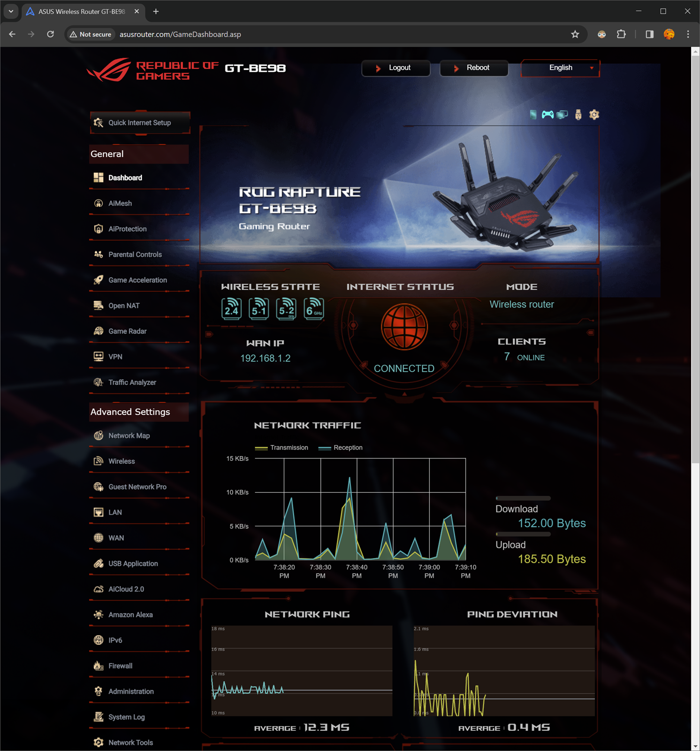Click the IPv6 icon in sidebar

[x=99, y=640]
